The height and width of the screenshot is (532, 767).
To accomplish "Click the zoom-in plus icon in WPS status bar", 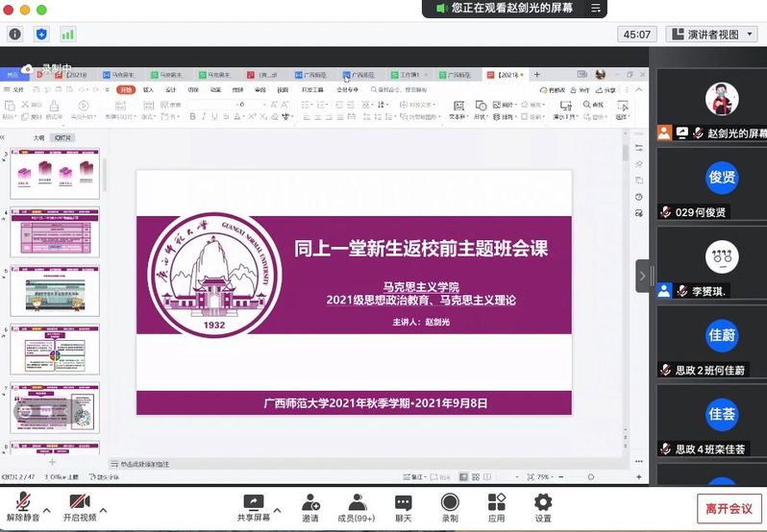I will tap(639, 477).
